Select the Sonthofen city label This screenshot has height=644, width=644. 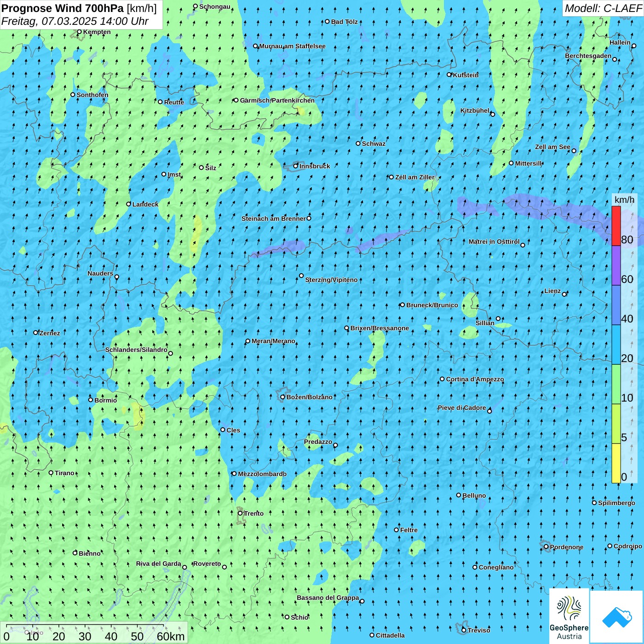pyautogui.click(x=92, y=95)
